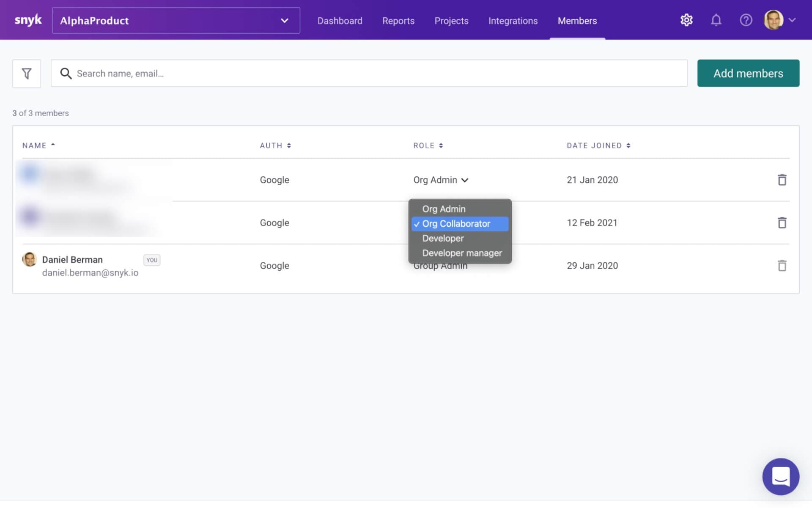This screenshot has height=508, width=812.
Task: Delete the member who joined 12 Feb 2021
Action: [x=782, y=222]
